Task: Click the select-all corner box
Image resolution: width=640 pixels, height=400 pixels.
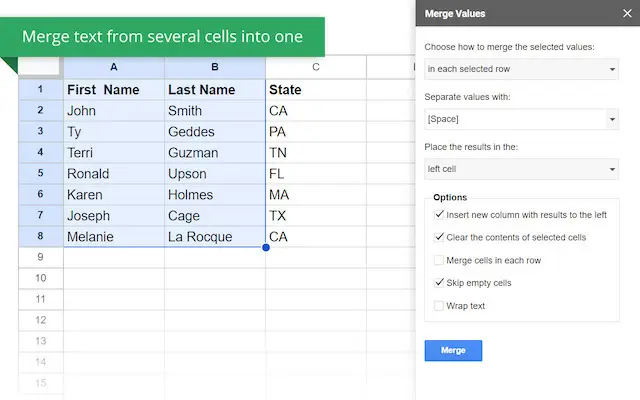Action: (x=39, y=67)
